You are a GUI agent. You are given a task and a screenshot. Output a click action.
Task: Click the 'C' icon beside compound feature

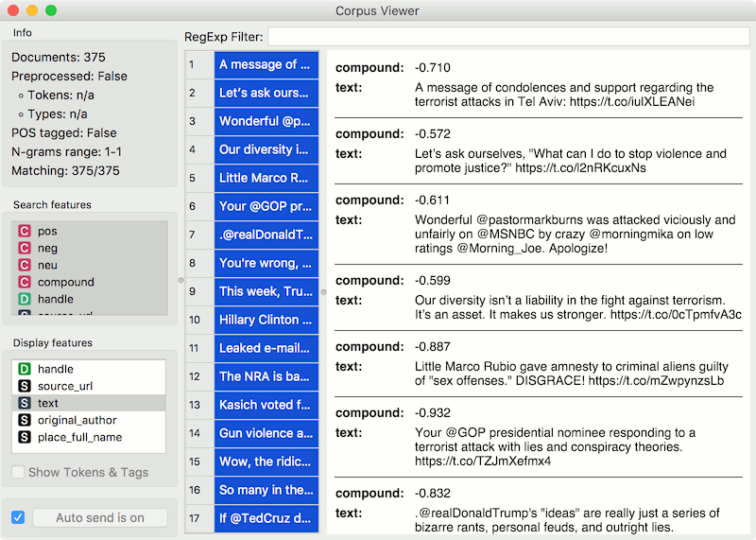(x=25, y=282)
